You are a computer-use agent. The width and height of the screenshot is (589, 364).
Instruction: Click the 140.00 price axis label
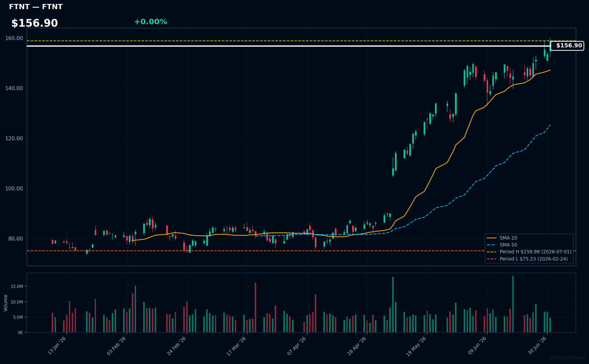[x=14, y=88]
